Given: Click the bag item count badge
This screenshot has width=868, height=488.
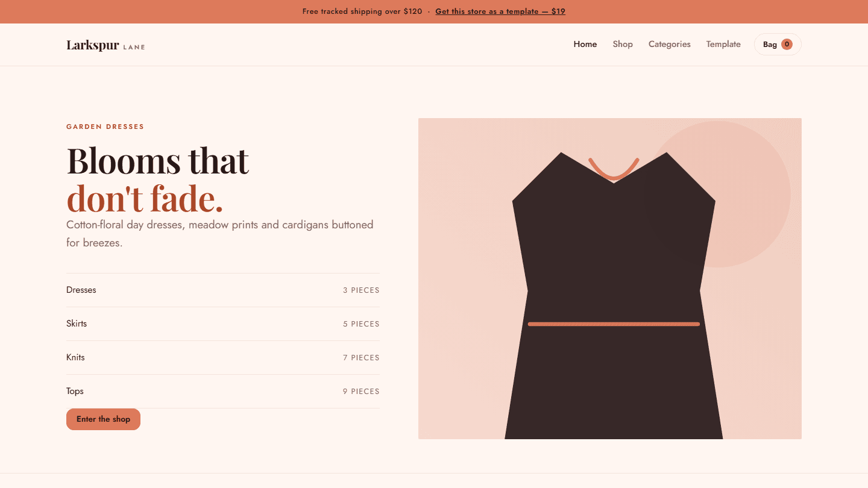Looking at the screenshot, I should 787,44.
